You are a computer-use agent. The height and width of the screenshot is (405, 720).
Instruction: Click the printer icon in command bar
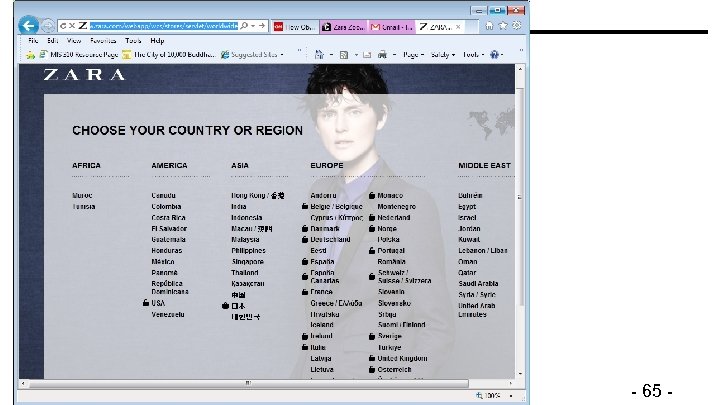(382, 55)
